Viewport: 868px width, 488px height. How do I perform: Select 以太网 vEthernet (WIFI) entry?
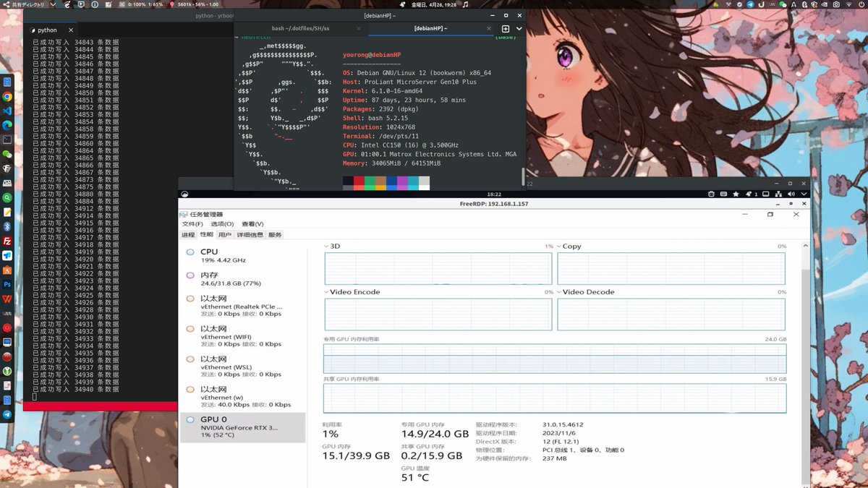click(x=242, y=335)
